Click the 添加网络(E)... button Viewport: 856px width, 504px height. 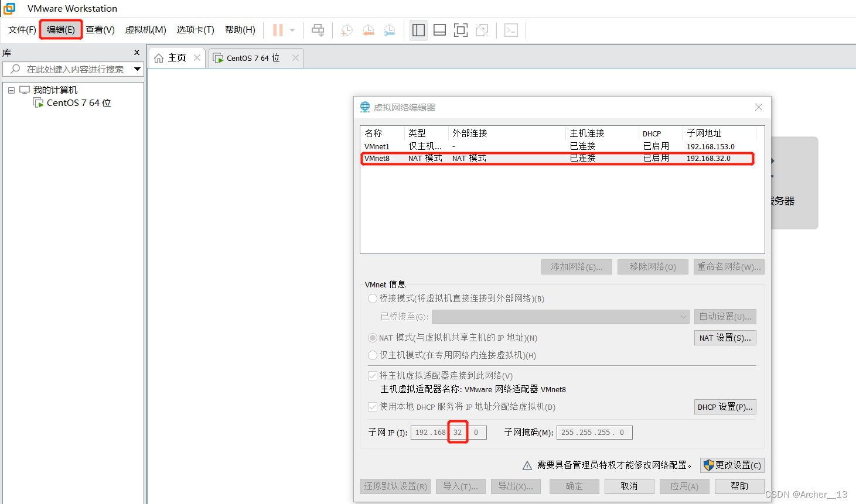[x=577, y=267]
